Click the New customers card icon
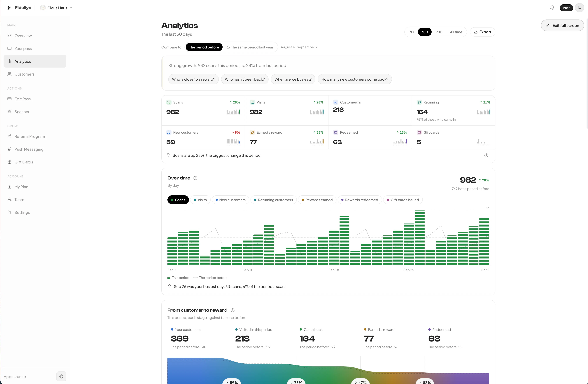588x384 pixels. pos(169,132)
